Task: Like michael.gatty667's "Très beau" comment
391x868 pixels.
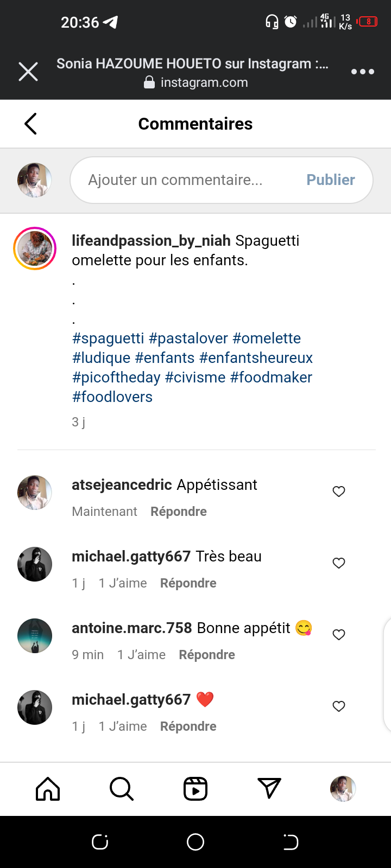Action: coord(339,563)
